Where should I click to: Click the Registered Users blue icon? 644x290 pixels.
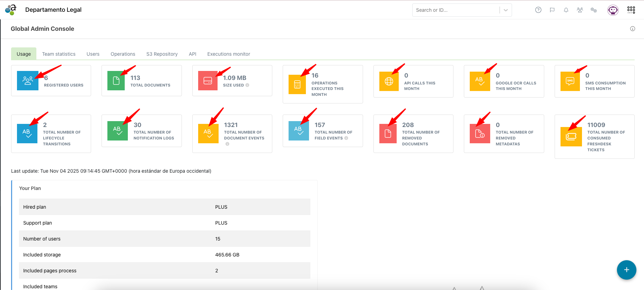point(27,81)
